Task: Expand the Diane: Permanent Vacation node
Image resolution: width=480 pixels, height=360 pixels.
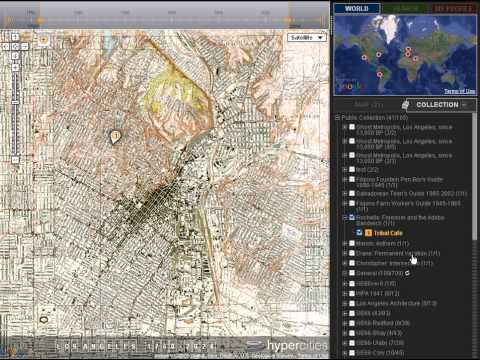Action: coord(345,253)
